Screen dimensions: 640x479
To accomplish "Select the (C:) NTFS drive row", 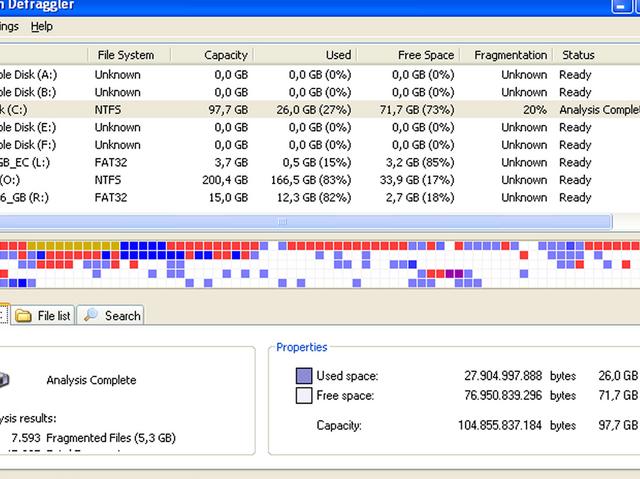I will [320, 110].
